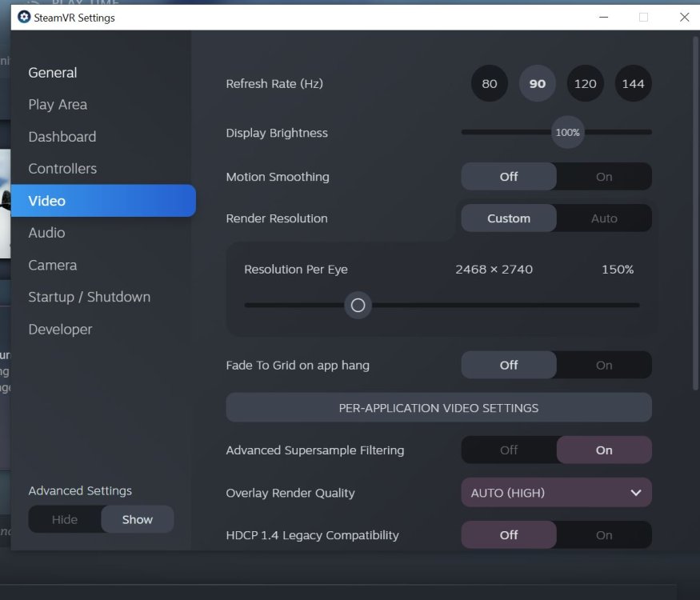Click the Display Brightness 100% slider knob

point(567,133)
